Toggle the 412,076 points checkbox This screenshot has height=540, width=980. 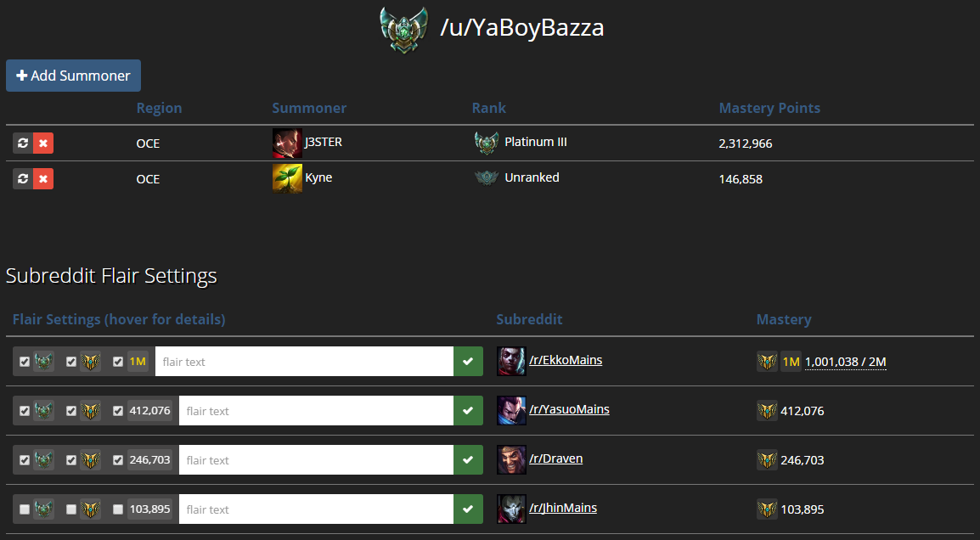(118, 411)
